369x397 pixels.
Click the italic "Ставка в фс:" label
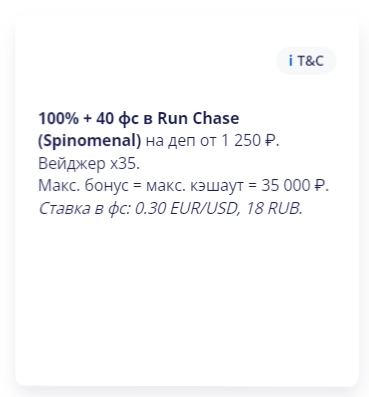pos(84,208)
